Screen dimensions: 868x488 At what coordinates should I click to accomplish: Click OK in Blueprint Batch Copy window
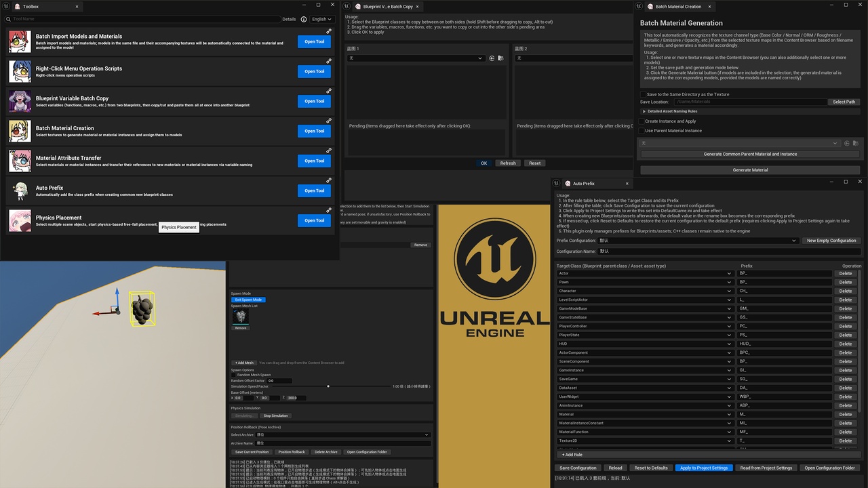[484, 163]
